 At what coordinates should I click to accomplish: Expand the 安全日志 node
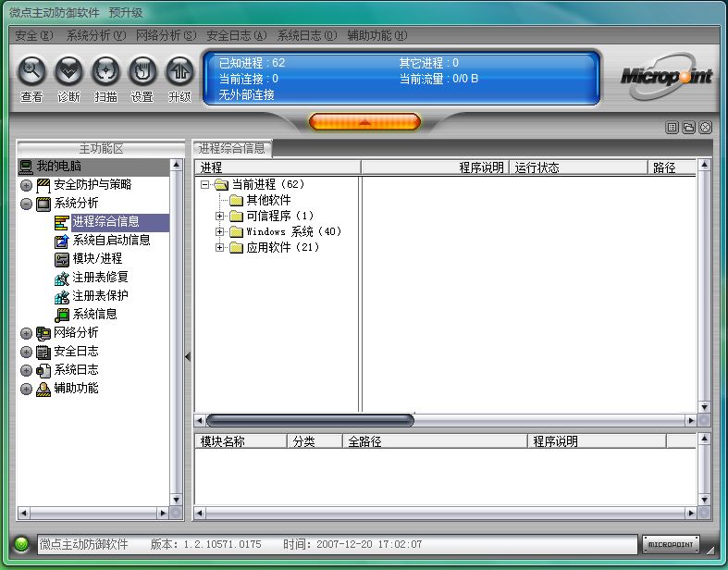27,352
